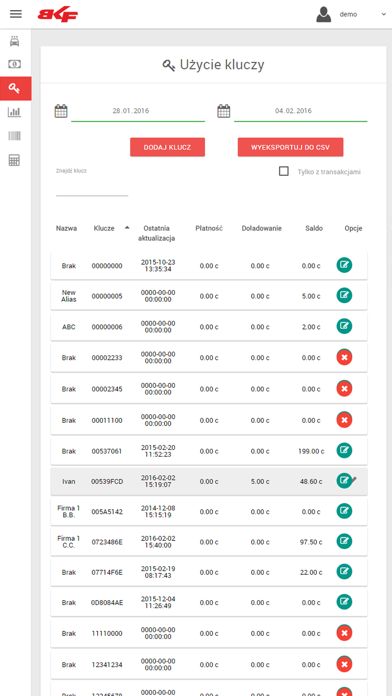
Task: Open the barcode sidebar section
Action: click(15, 136)
